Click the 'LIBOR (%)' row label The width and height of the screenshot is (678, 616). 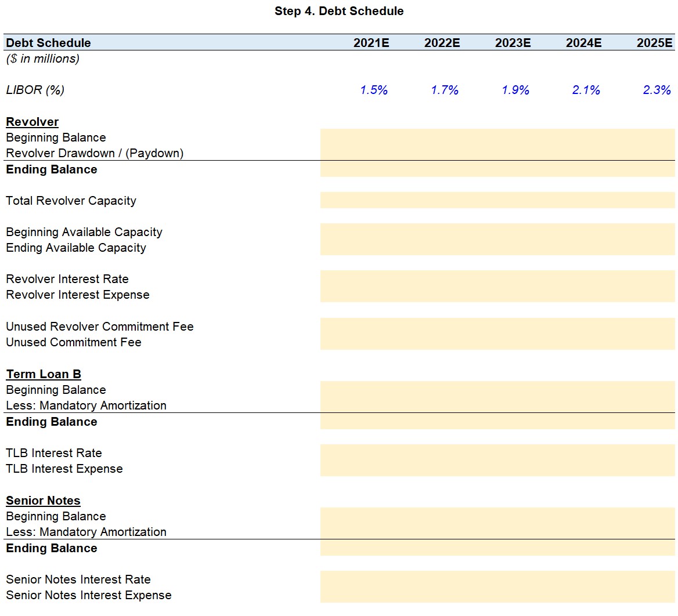coord(35,90)
